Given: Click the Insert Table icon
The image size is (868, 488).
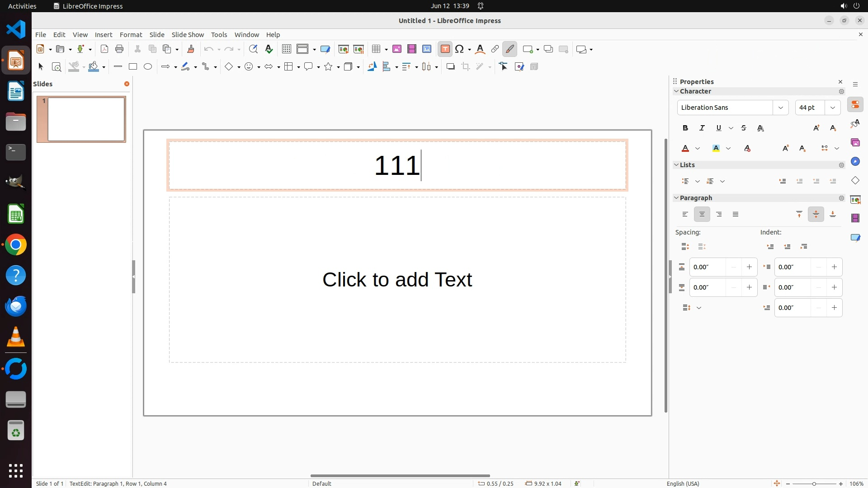Looking at the screenshot, I should (376, 49).
